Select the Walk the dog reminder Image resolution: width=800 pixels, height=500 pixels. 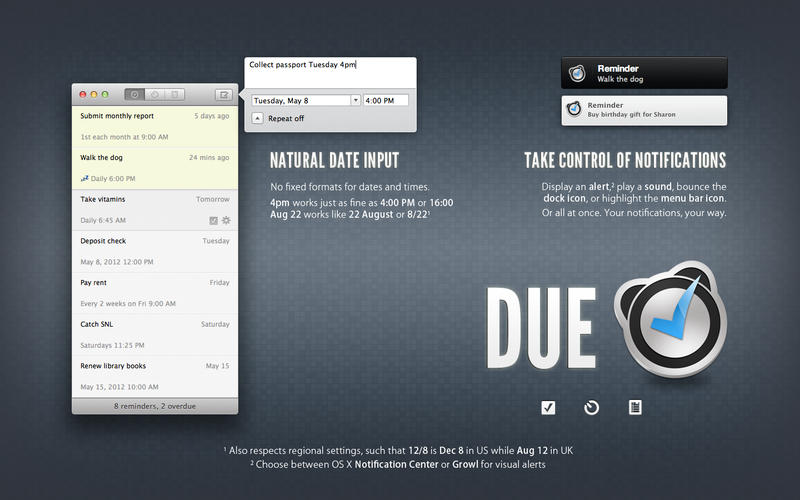click(x=155, y=168)
